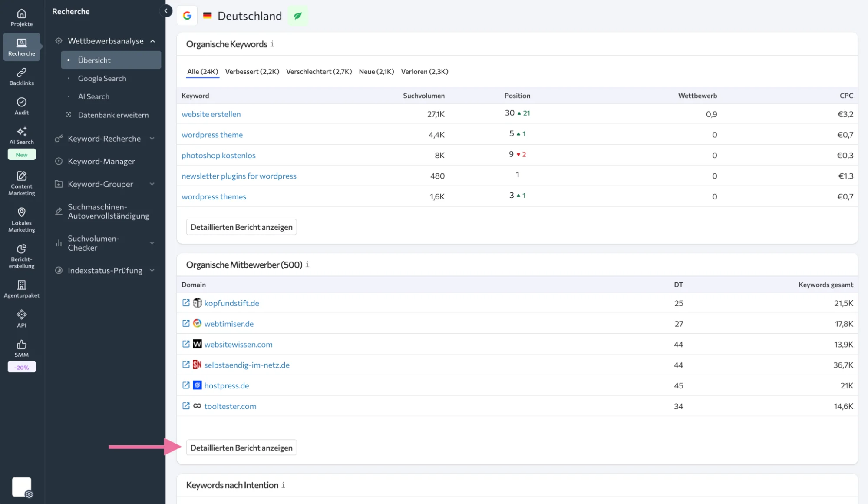Select the Alle (24K) tab
868x504 pixels.
202,72
